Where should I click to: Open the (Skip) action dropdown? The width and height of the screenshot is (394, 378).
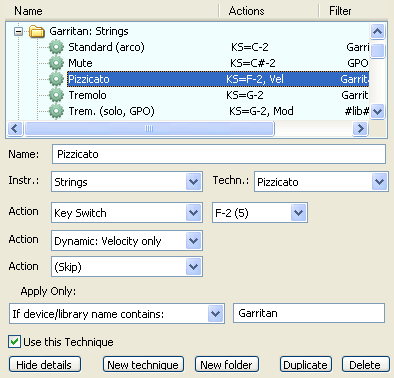(127, 267)
